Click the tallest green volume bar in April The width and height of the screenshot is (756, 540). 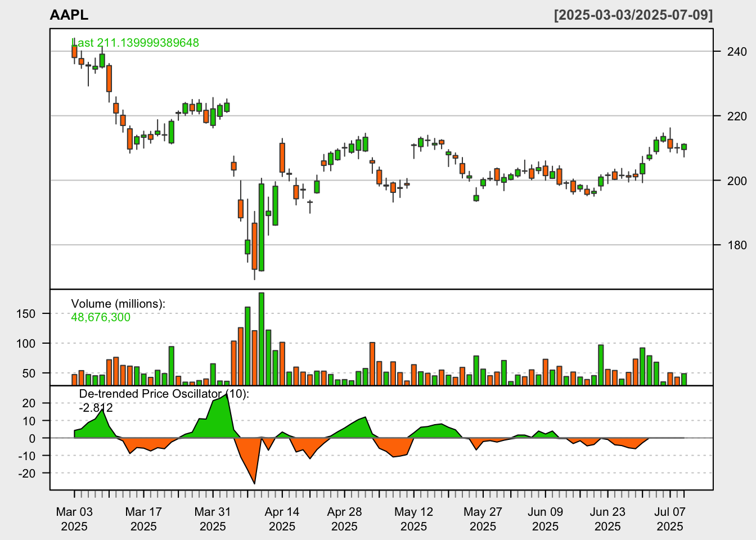click(262, 339)
